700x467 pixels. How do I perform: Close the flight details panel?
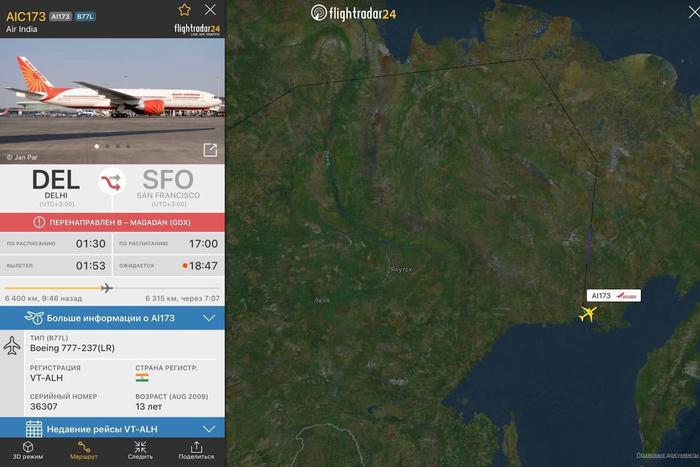coord(210,9)
